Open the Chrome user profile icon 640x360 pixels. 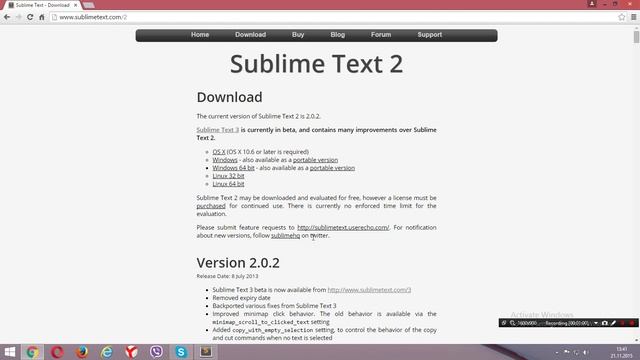tap(592, 4)
